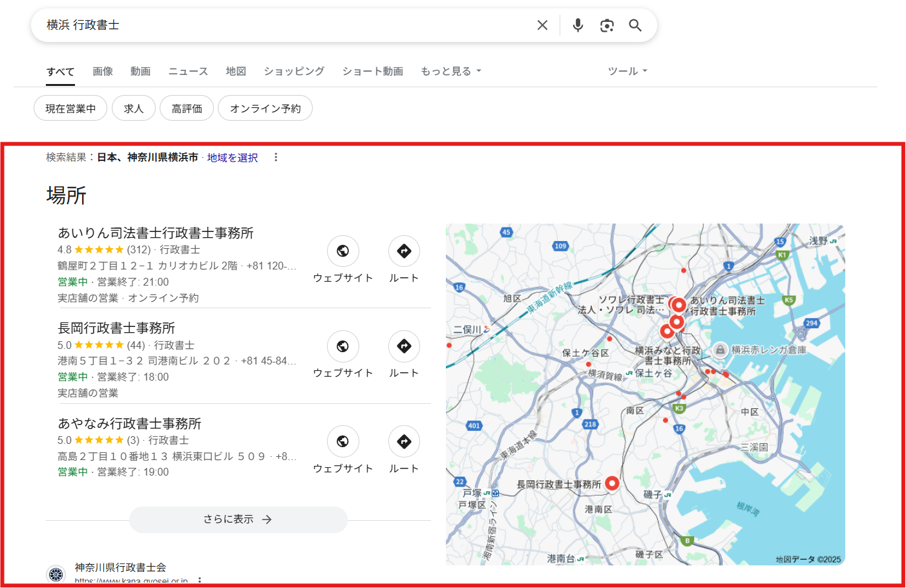Switch to the ショッピング tab
906x588 pixels.
click(294, 71)
